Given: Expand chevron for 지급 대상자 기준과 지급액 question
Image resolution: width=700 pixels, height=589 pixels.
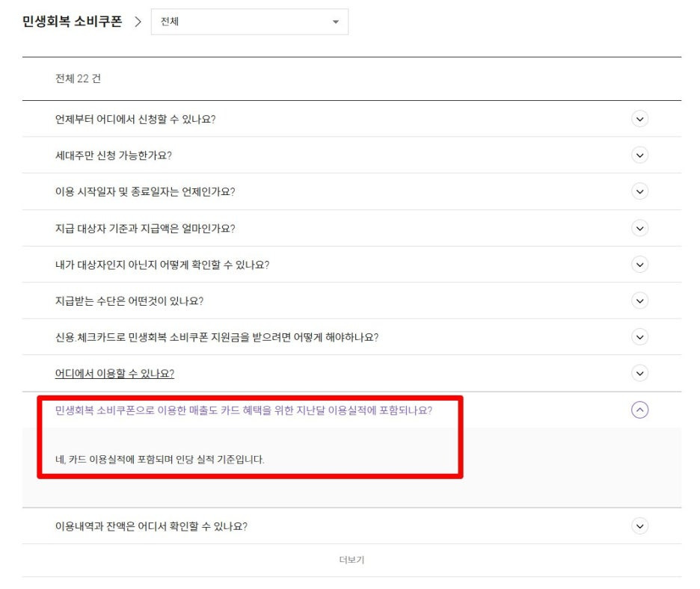Looking at the screenshot, I should point(639,229).
